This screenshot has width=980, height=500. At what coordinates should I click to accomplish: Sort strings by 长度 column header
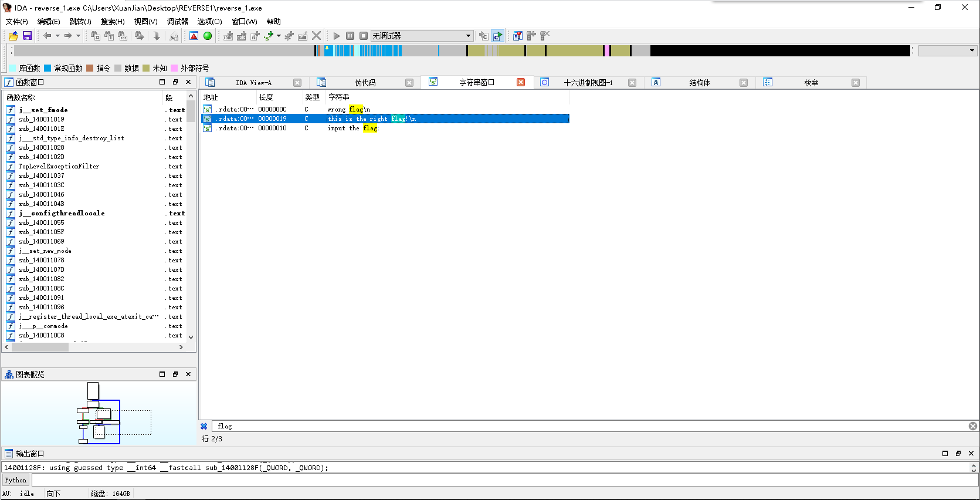pyautogui.click(x=279, y=97)
